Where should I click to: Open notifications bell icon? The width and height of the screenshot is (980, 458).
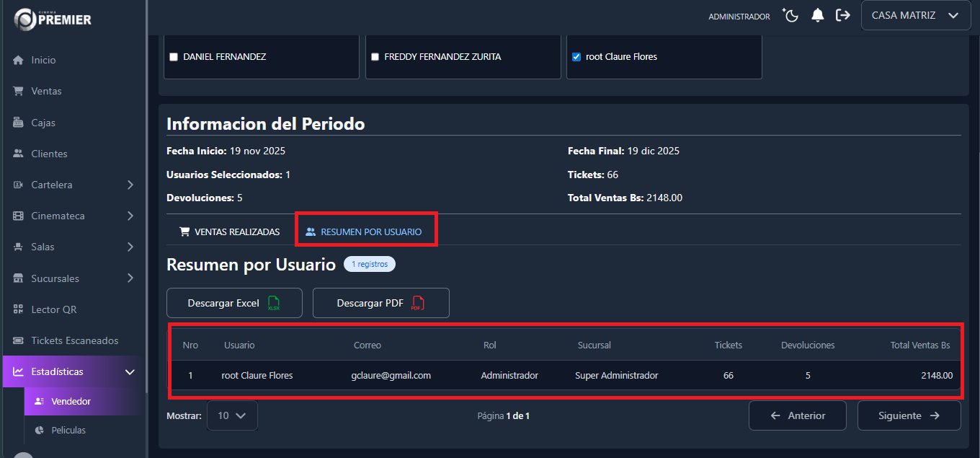[817, 16]
